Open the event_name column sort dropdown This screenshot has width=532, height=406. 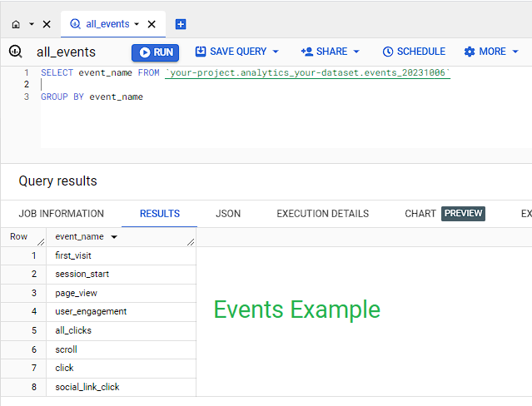pos(114,237)
